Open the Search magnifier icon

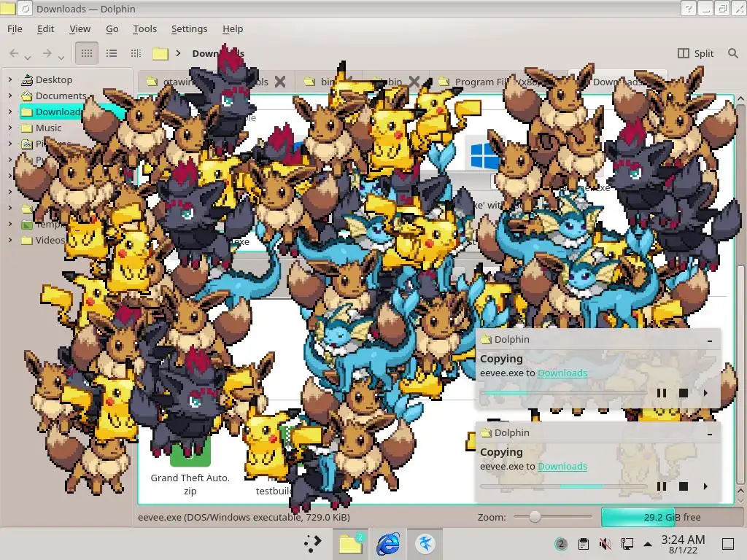(x=732, y=53)
